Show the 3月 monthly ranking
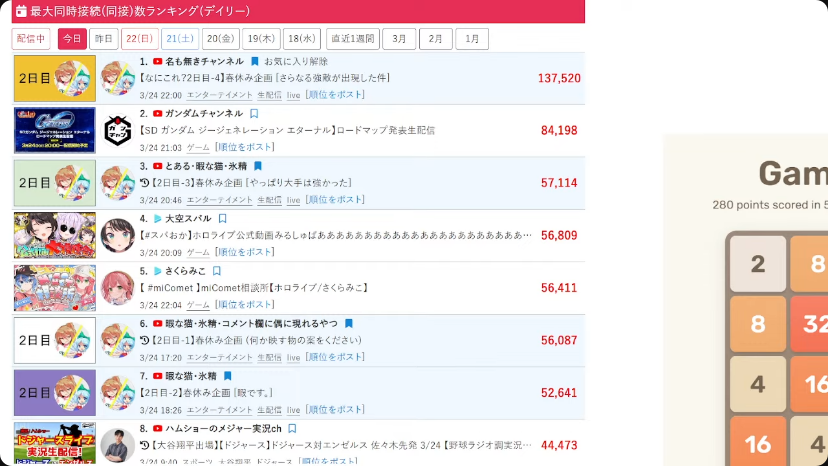Image resolution: width=828 pixels, height=466 pixels. (x=399, y=39)
